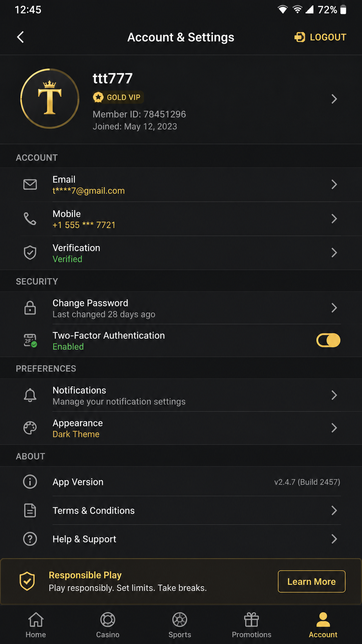
Task: Tap the Learn More button
Action: pyautogui.click(x=312, y=582)
